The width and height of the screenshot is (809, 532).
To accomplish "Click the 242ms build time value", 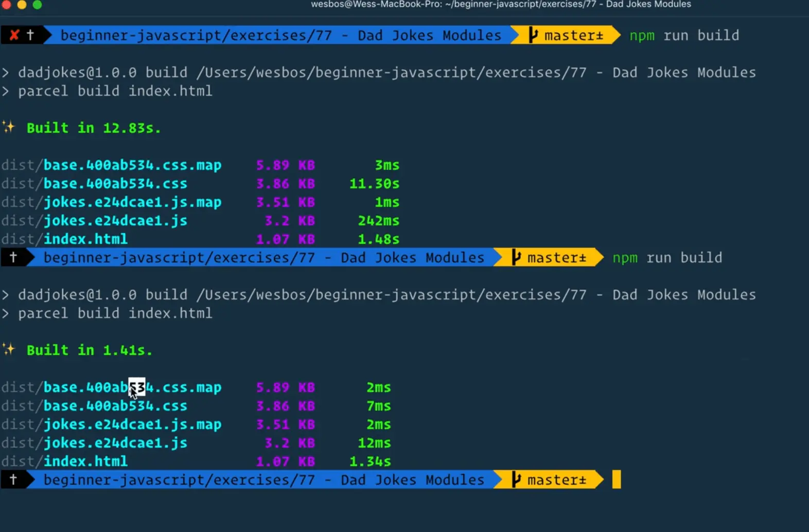I will point(378,221).
